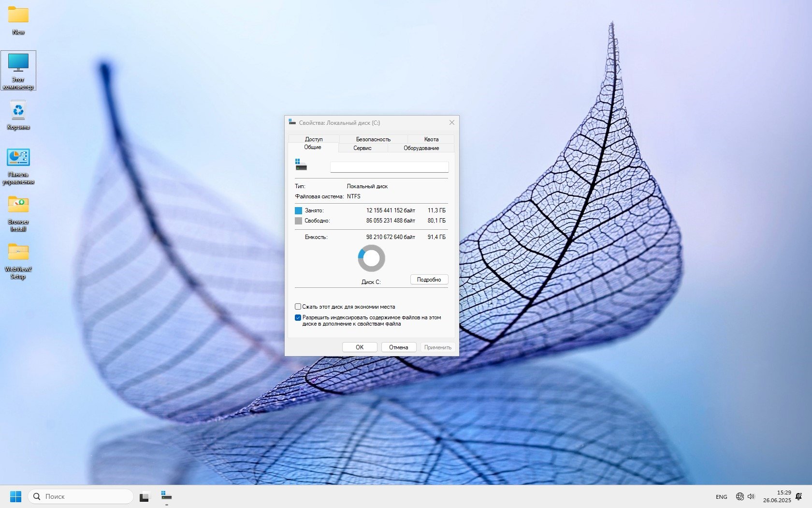This screenshot has width=812, height=508.
Task: Go to the Квота tab
Action: (x=431, y=139)
